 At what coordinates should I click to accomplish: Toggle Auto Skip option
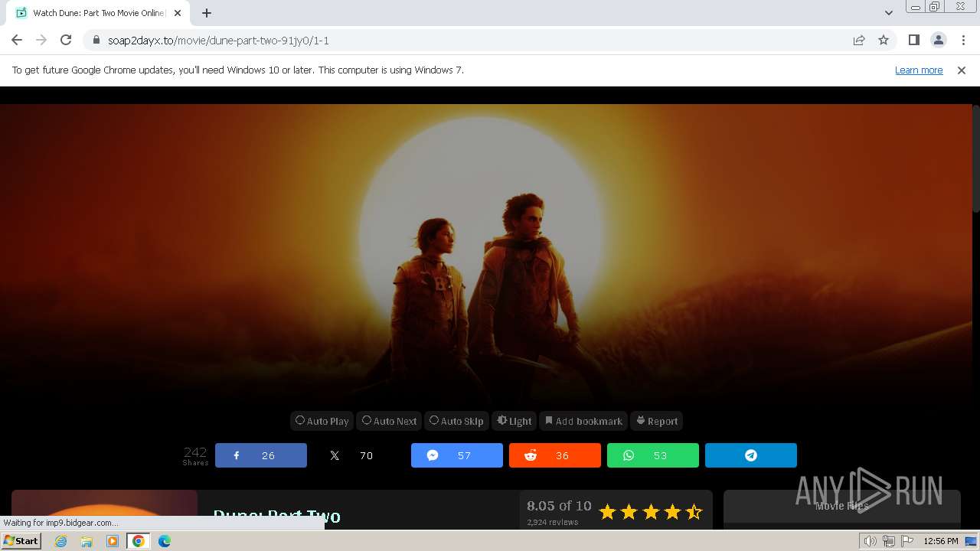pyautogui.click(x=456, y=421)
